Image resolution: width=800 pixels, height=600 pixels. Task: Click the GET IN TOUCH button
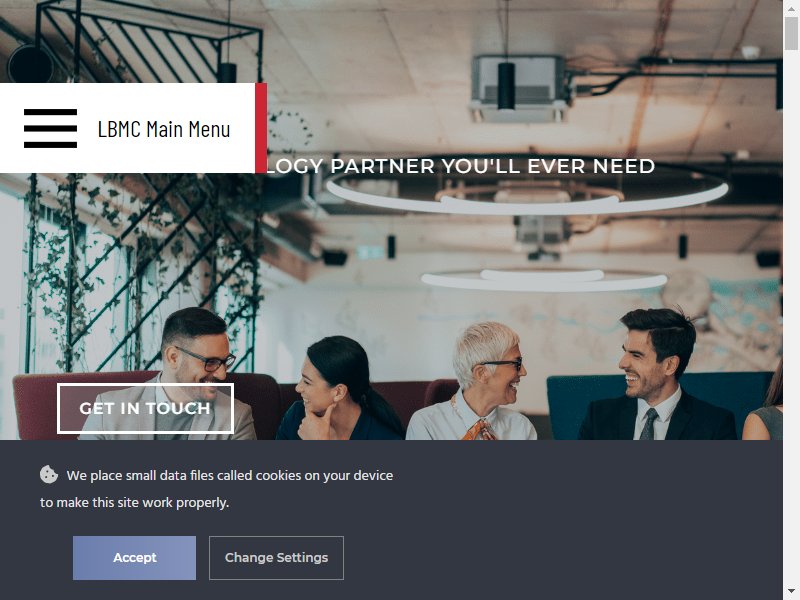point(145,408)
